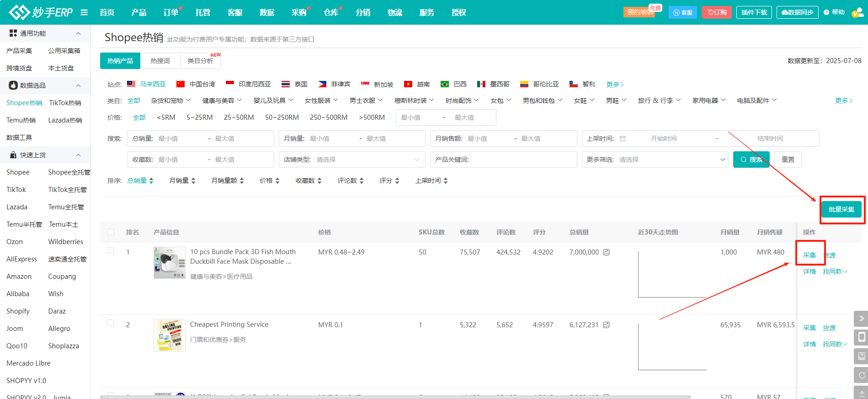Image resolution: width=868 pixels, height=399 pixels.
Task: Click the 妙手ERP logo
Action: point(41,12)
